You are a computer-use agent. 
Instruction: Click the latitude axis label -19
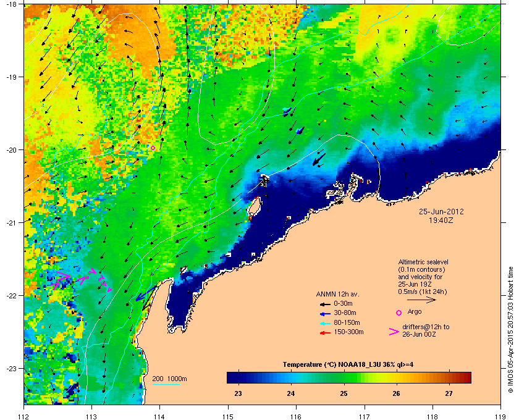(11, 77)
